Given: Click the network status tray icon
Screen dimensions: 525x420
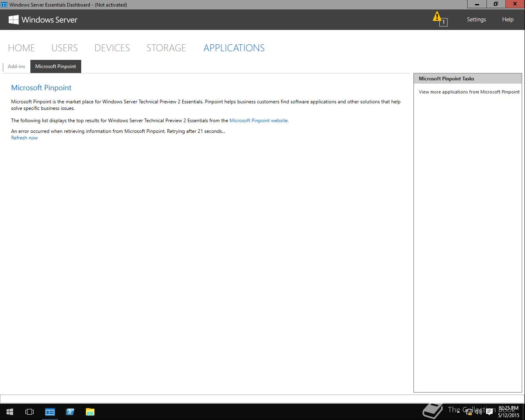Looking at the screenshot, I should (x=469, y=412).
